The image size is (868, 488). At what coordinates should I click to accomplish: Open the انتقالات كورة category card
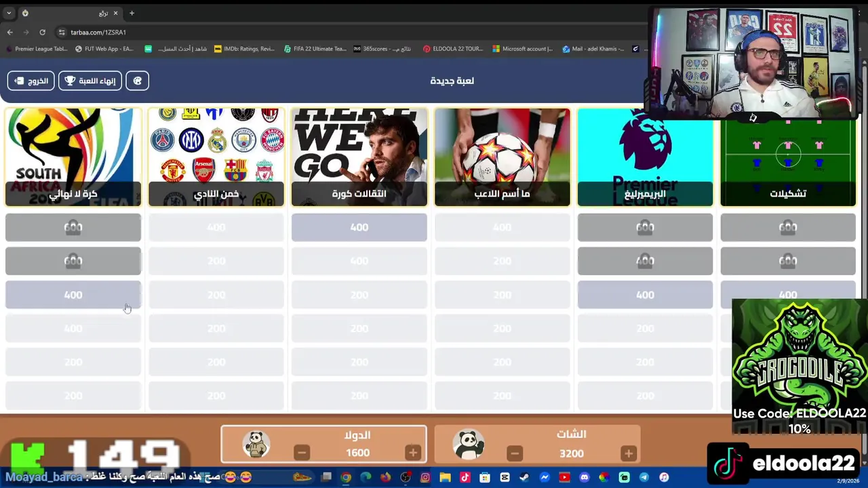point(359,157)
